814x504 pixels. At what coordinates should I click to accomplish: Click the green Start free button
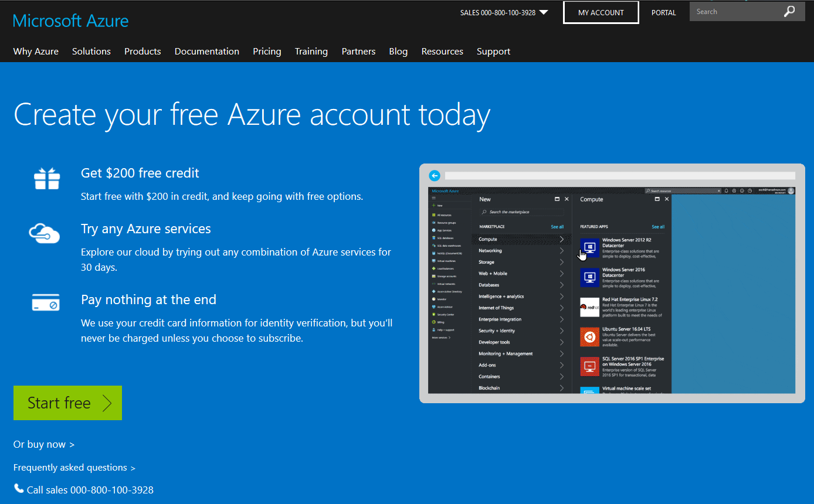coord(67,403)
